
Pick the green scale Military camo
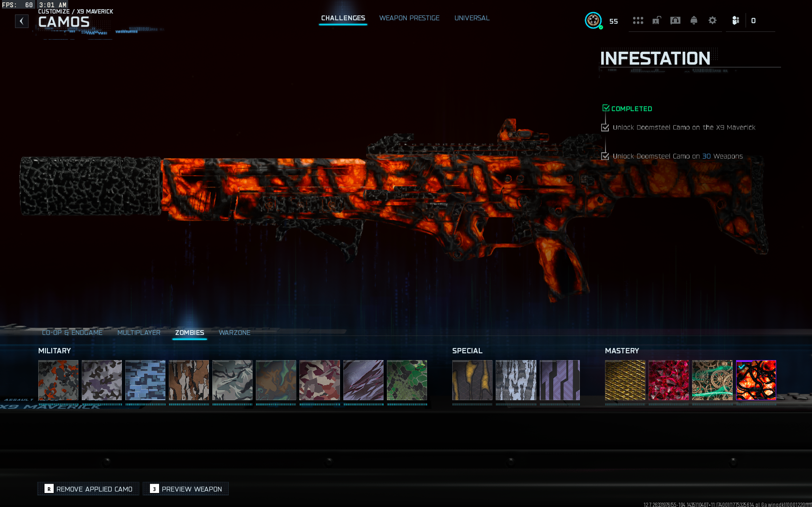coord(407,380)
